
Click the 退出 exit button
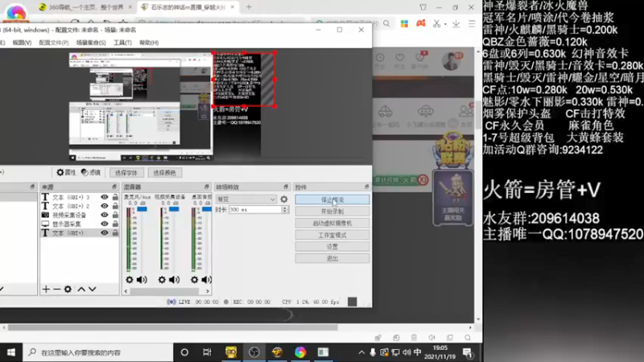[332, 258]
